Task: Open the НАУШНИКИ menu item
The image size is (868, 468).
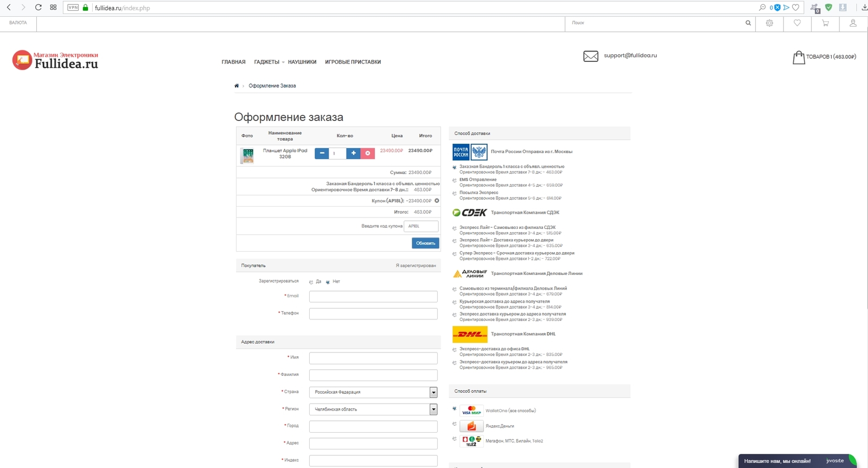Action: tap(302, 62)
